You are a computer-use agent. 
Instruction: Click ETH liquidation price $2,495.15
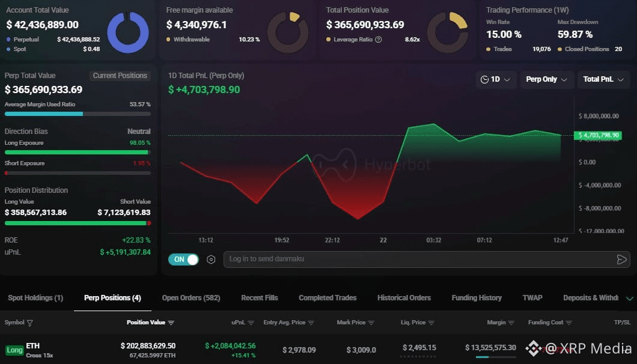[x=419, y=348]
